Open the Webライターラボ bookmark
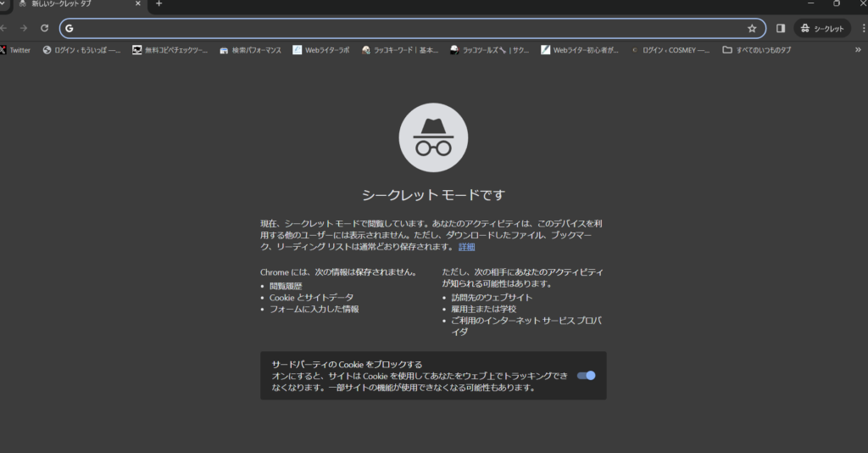 coord(321,50)
